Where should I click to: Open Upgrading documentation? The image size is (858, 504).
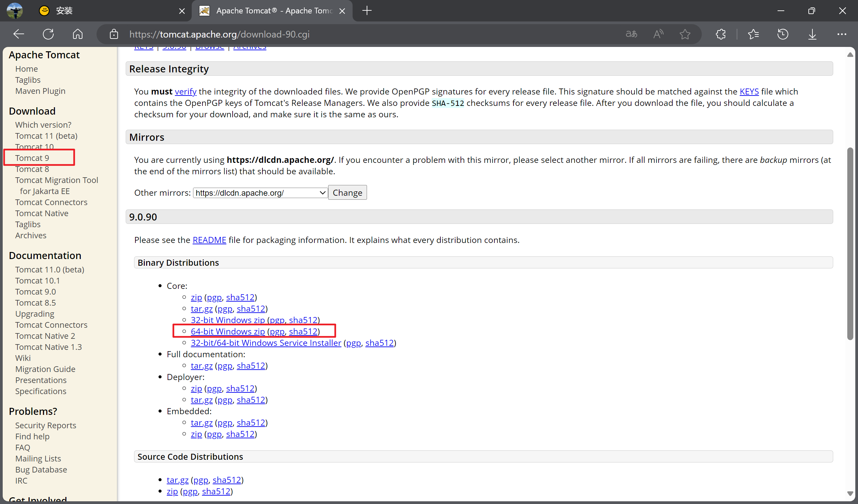[x=35, y=314]
